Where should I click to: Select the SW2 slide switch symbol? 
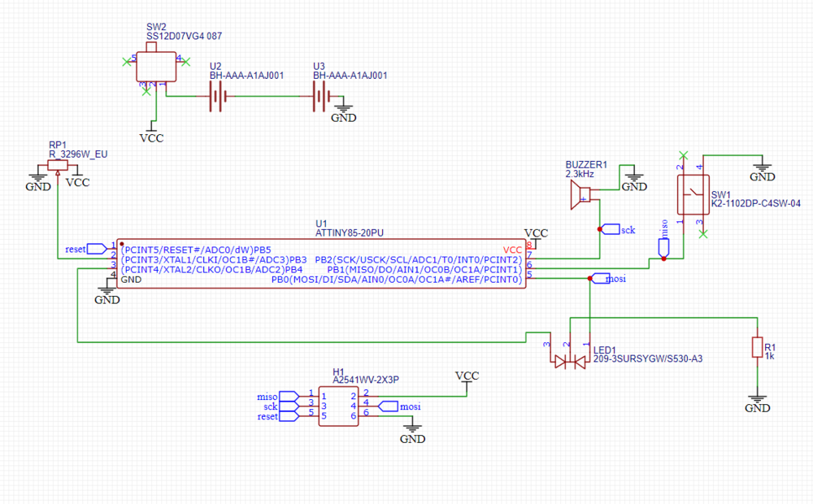pos(156,66)
